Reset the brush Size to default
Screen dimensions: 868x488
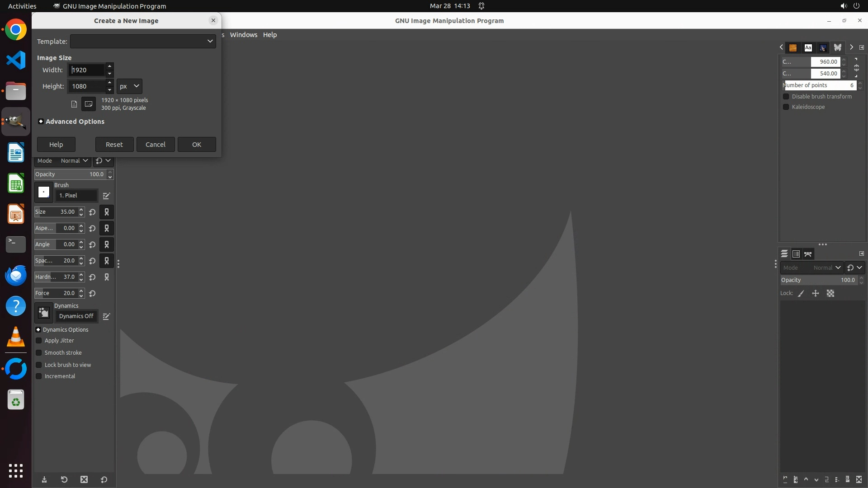coord(92,212)
